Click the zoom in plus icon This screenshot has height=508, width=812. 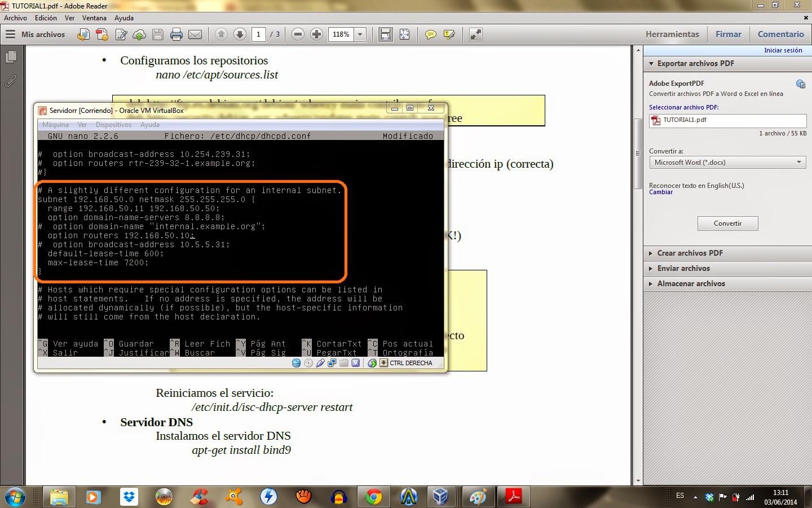pyautogui.click(x=316, y=34)
